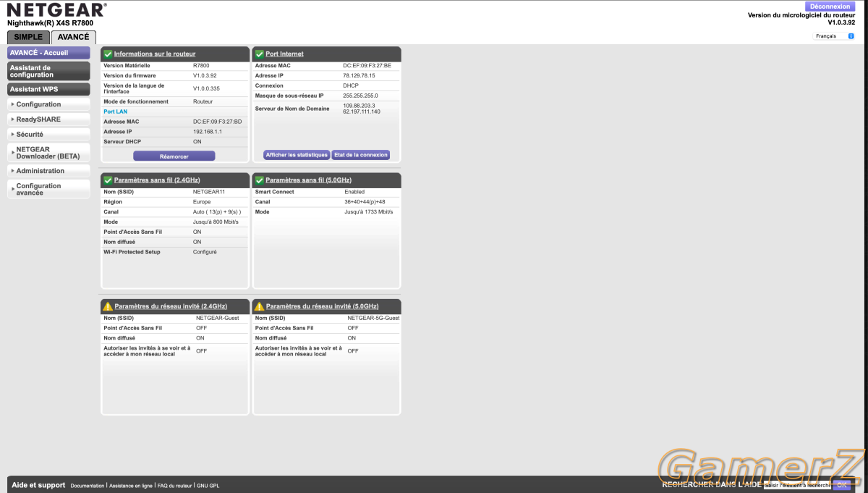Click Wi-Fi Protected Setup value Configuré
868x493 pixels.
click(x=205, y=252)
